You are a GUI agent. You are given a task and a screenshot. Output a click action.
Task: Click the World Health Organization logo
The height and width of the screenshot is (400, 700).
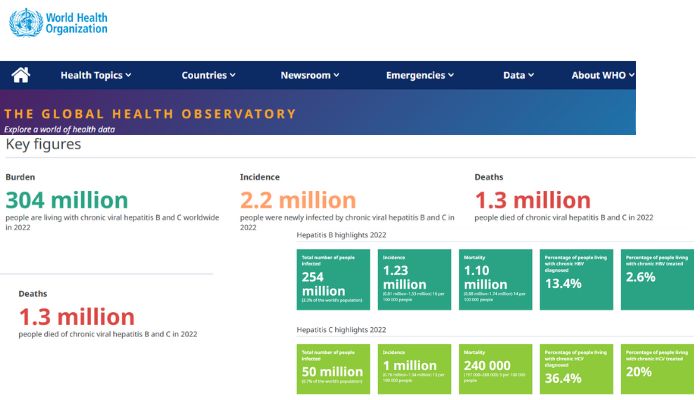(58, 22)
